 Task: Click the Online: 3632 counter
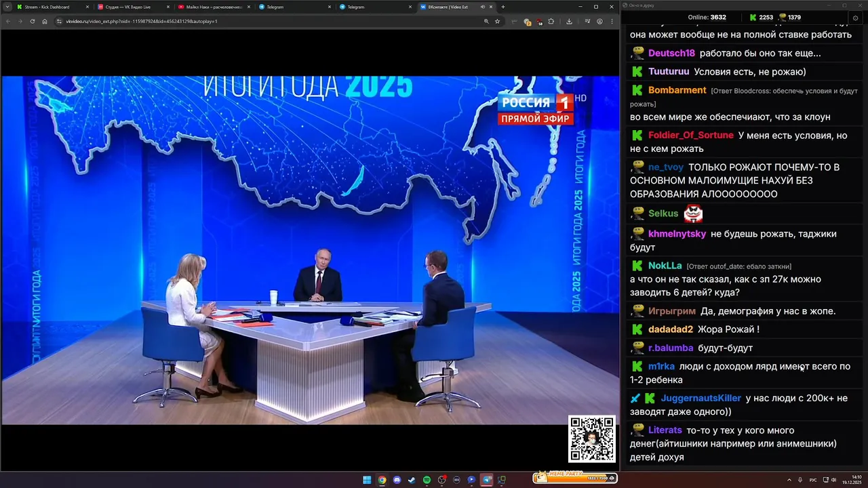click(707, 18)
